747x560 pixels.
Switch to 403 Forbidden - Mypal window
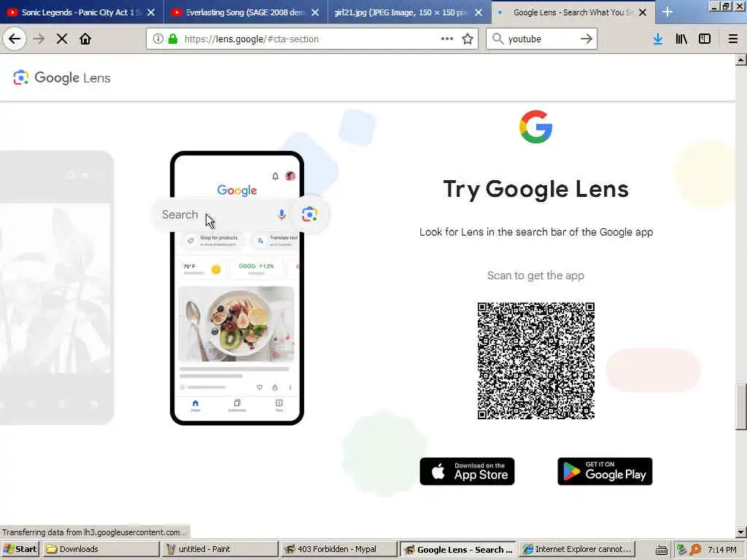(x=338, y=550)
